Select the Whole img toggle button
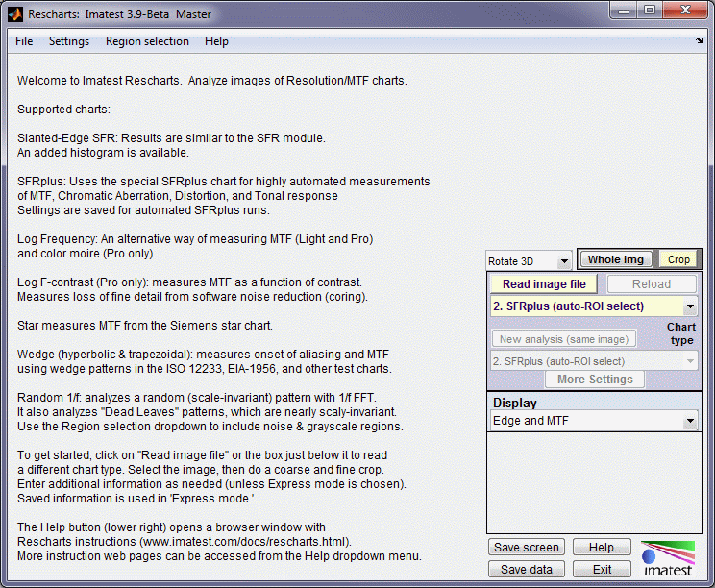Viewport: 715px width, 588px height. pos(615,259)
